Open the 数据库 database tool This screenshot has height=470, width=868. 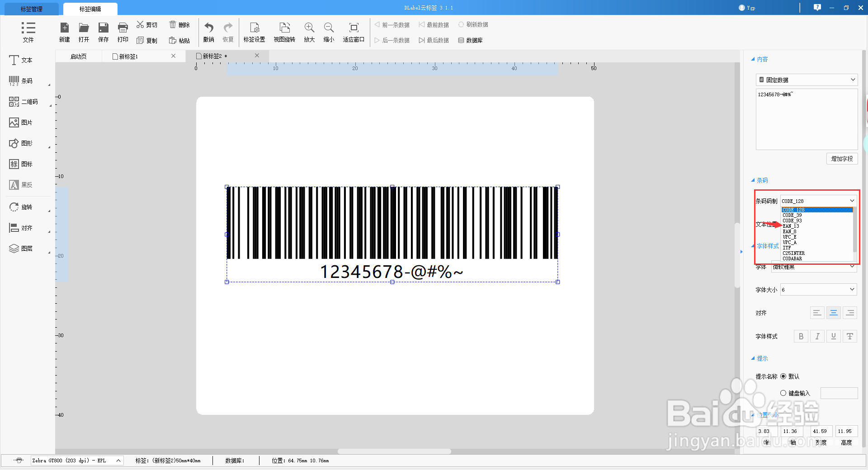point(470,40)
